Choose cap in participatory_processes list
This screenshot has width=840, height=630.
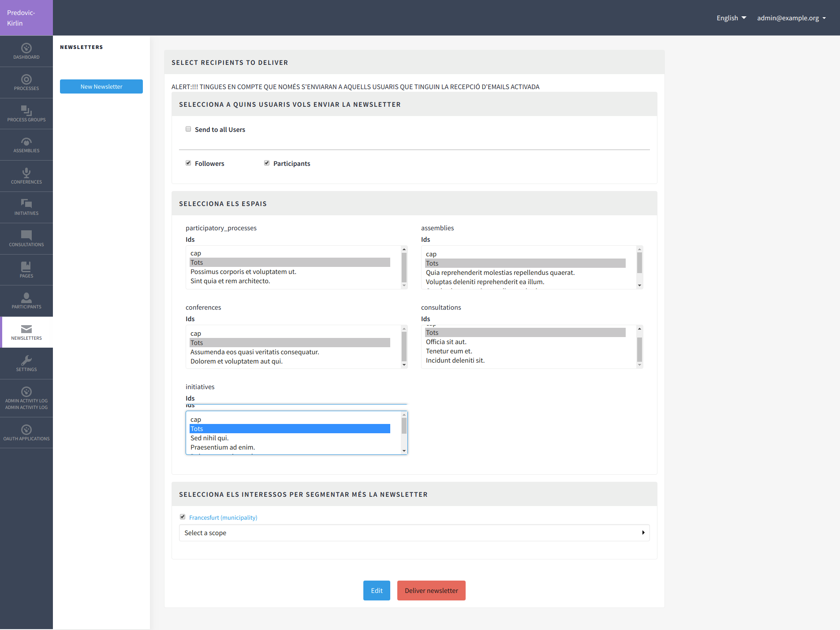pyautogui.click(x=290, y=253)
